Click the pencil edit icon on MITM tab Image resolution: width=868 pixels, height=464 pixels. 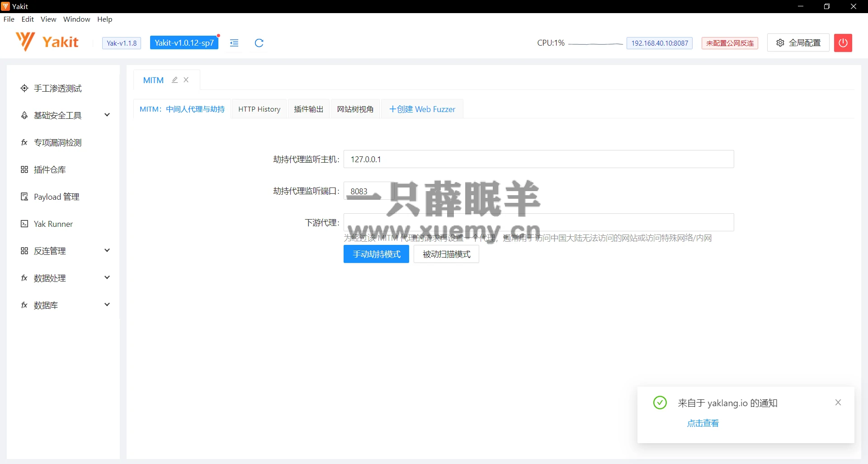pyautogui.click(x=175, y=80)
